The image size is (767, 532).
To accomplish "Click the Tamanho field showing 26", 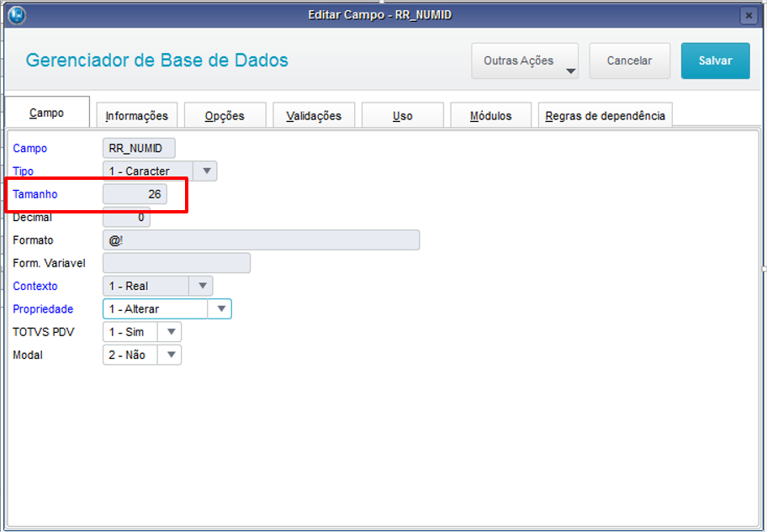I will tap(135, 194).
